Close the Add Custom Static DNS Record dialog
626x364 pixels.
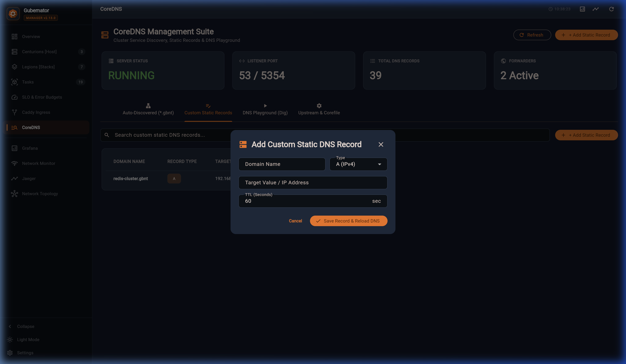pyautogui.click(x=381, y=144)
